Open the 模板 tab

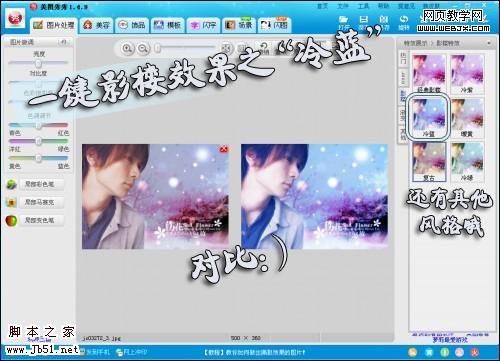[x=167, y=25]
